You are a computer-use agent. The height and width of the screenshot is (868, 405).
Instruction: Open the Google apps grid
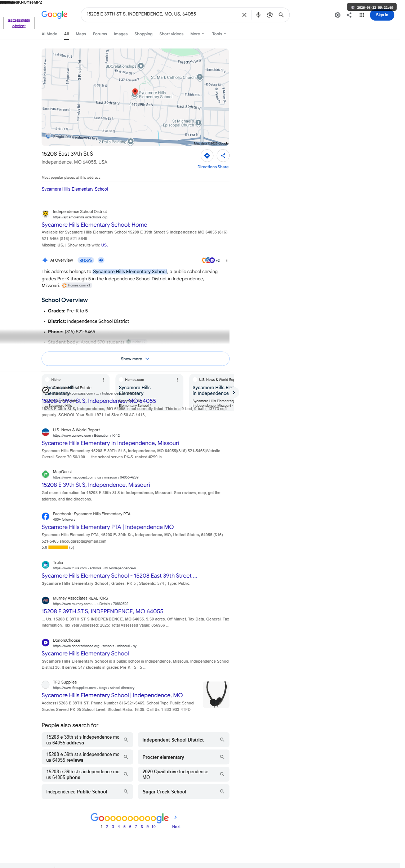[362, 15]
